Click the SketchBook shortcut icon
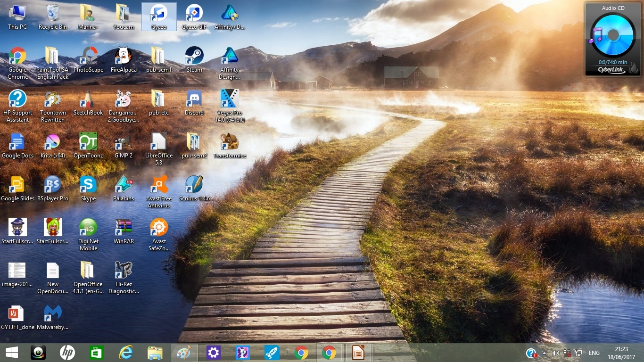 click(88, 103)
